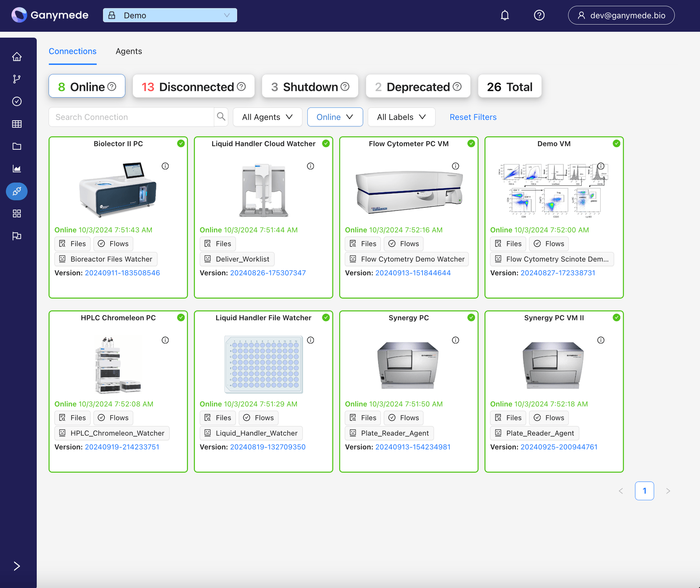This screenshot has height=588, width=700.
Task: Click the Search Connection input field
Action: point(131,117)
